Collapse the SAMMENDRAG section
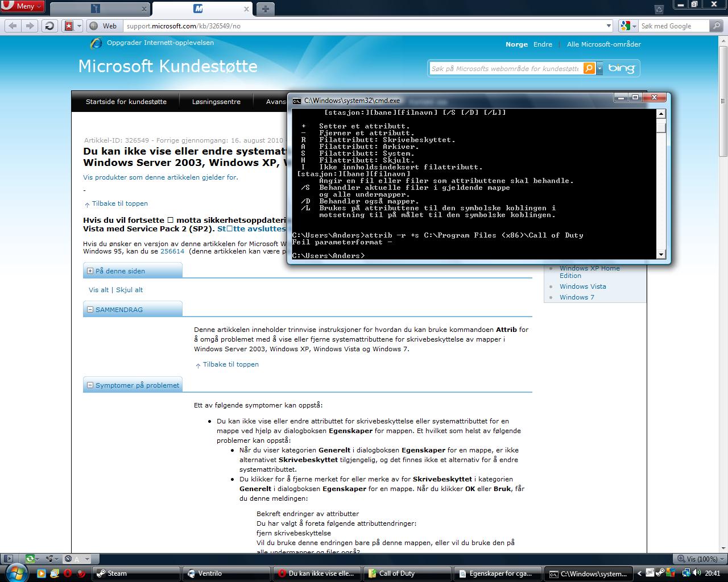728x582 pixels. pos(90,310)
